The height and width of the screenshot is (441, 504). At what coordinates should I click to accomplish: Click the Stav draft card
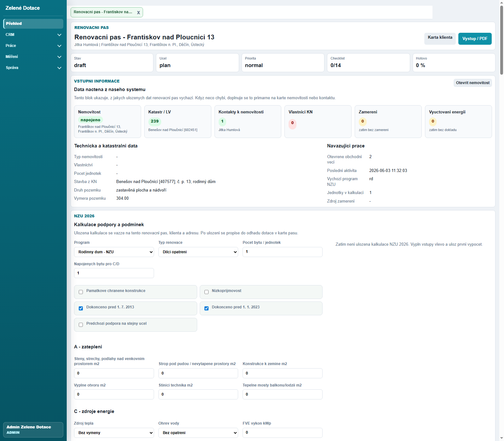(112, 63)
